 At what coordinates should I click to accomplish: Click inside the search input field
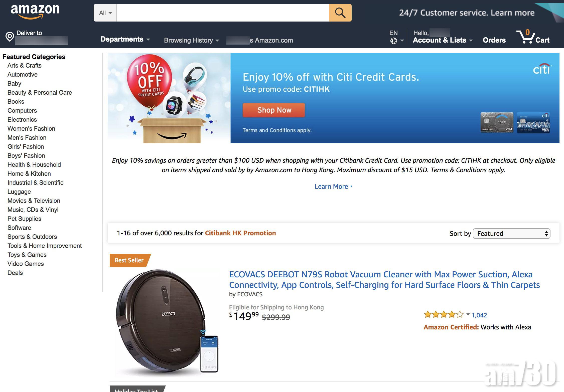(223, 13)
